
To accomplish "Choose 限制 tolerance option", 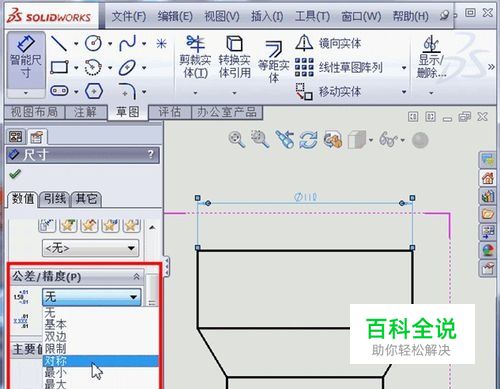I will point(100,349).
